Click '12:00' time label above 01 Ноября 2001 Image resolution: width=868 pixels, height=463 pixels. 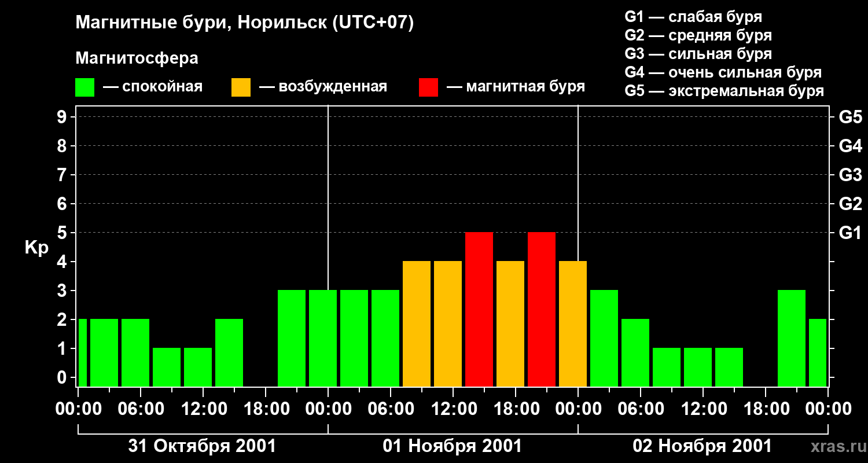(454, 409)
